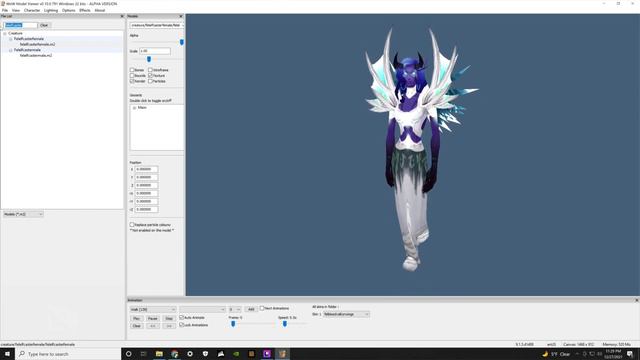Open the Windows Start menu
Viewport: 640px width, 360px height.
pos(7,354)
